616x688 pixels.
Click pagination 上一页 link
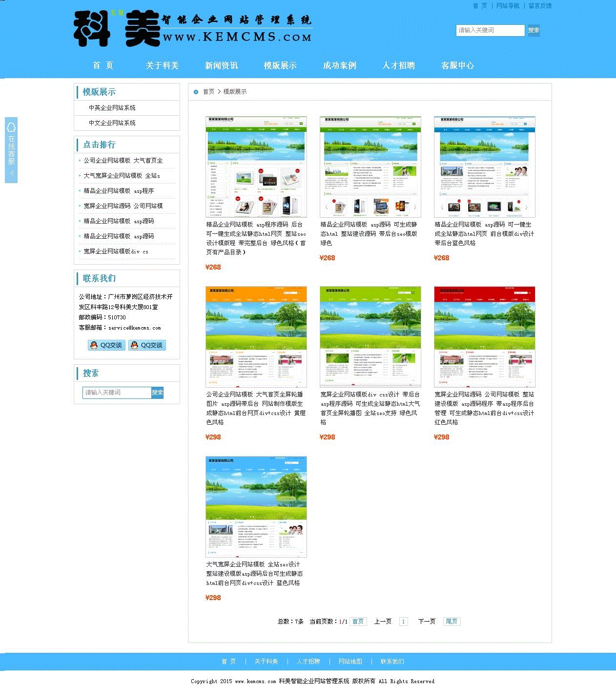point(383,622)
